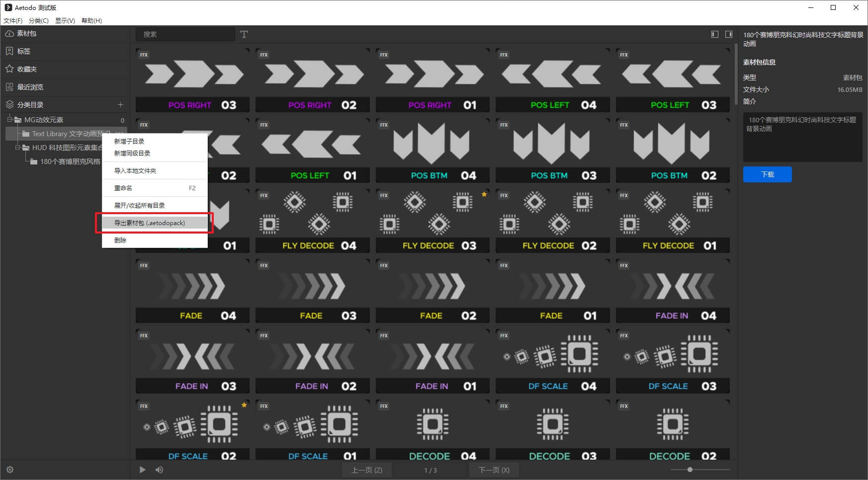Select the DECODE 04 thumbnail

coord(433,430)
